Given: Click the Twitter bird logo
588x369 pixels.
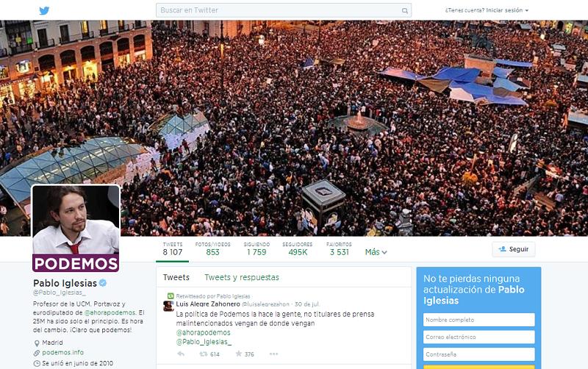Looking at the screenshot, I should [44, 10].
